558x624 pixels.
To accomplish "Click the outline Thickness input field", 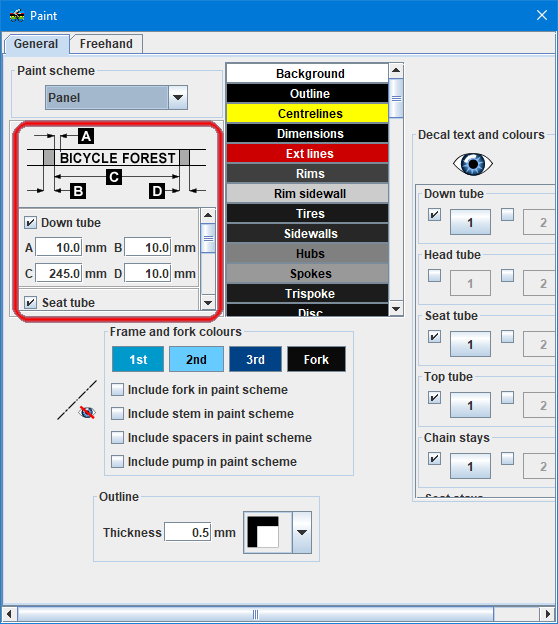I will tap(188, 532).
